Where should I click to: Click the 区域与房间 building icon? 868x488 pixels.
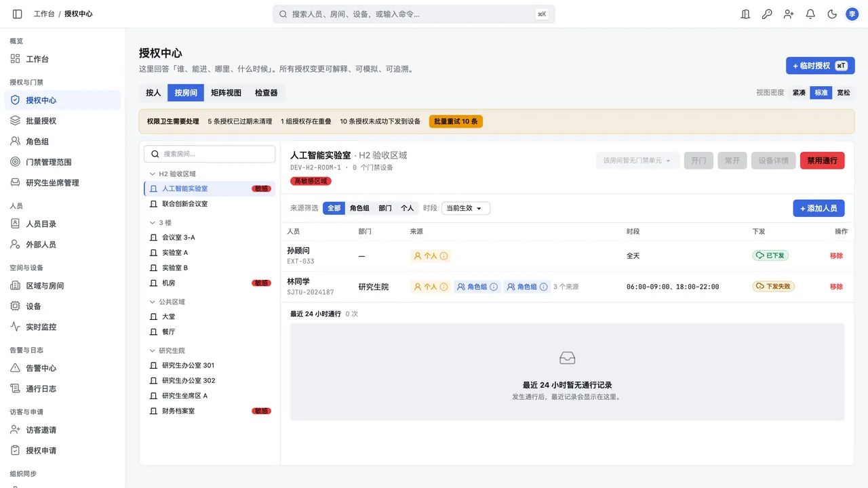(15, 285)
